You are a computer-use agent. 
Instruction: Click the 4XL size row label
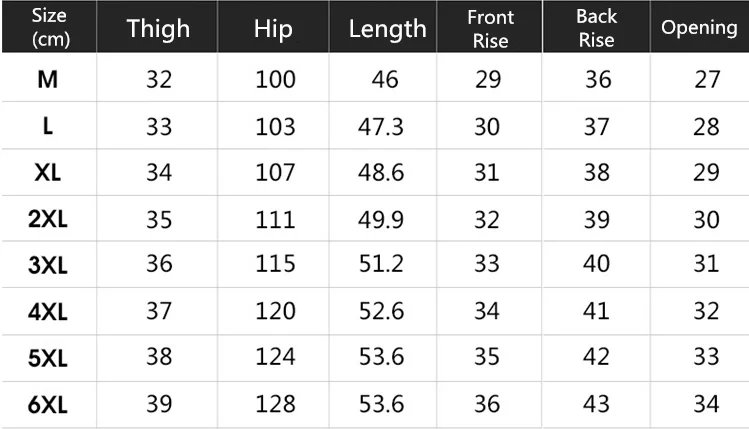click(48, 312)
